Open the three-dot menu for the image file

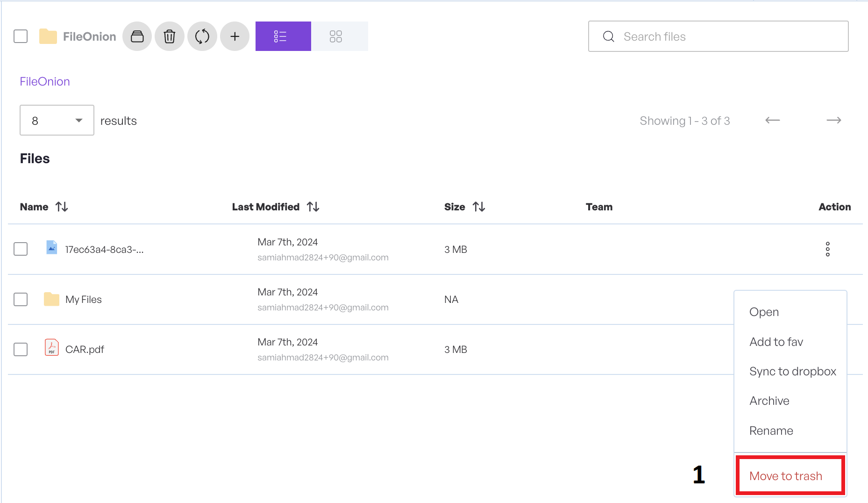pos(827,249)
